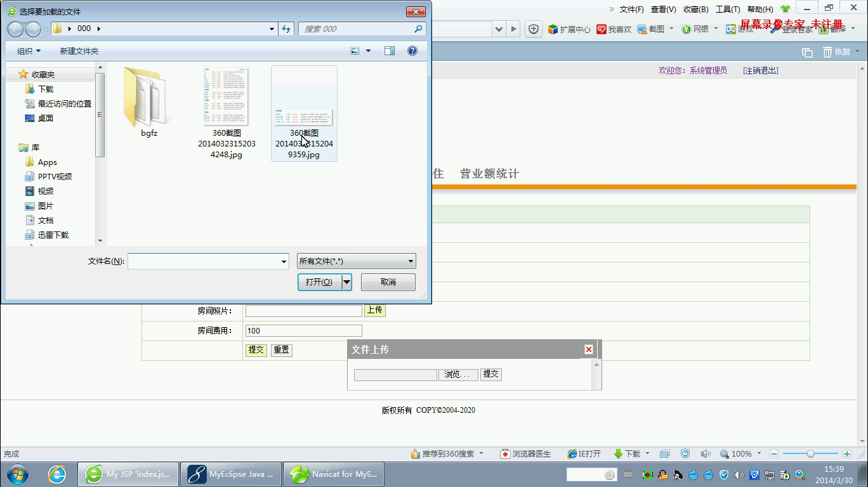This screenshot has width=868, height=487.
Task: Click the Internet Explorer taskbar icon
Action: click(x=57, y=474)
